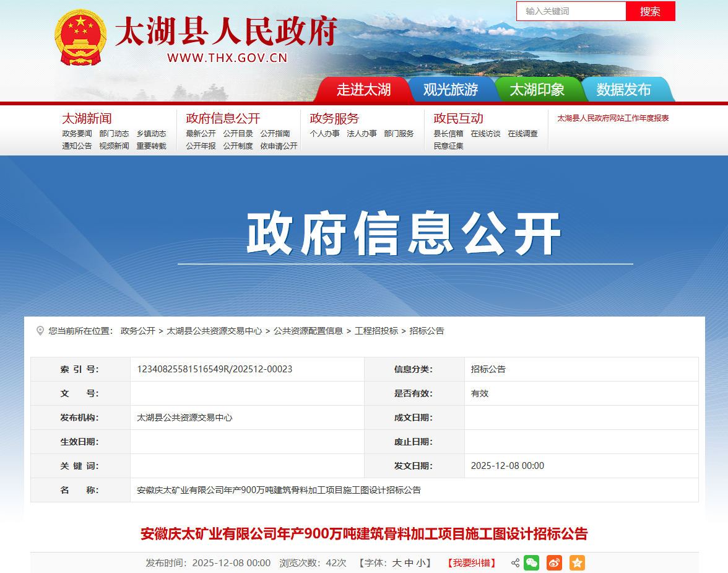Click the location pin breadcrumb icon

(40, 331)
